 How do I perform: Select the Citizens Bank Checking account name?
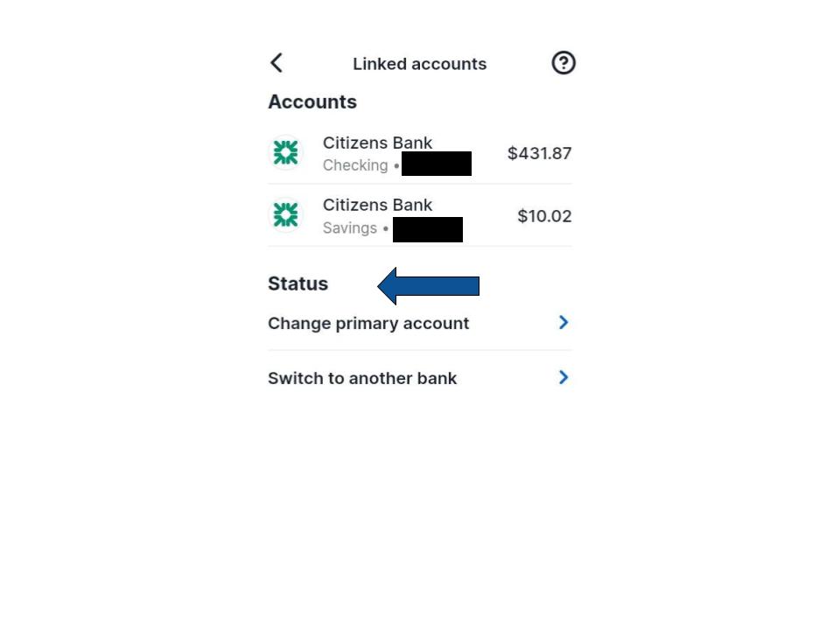(377, 143)
